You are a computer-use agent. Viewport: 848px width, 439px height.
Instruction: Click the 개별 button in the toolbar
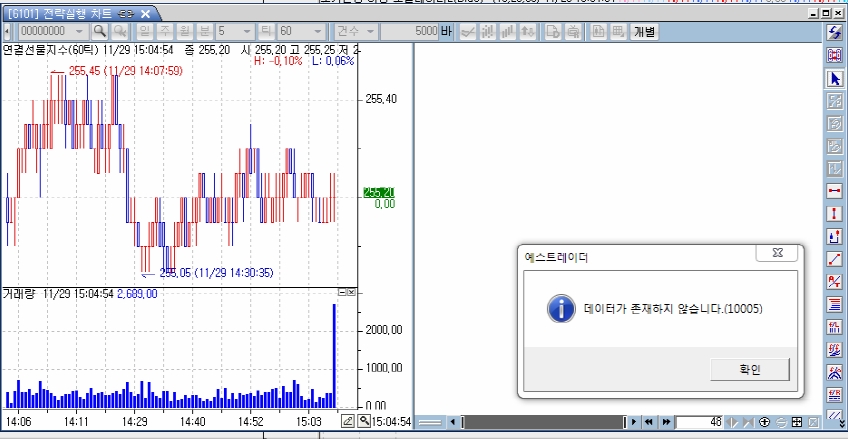click(644, 31)
